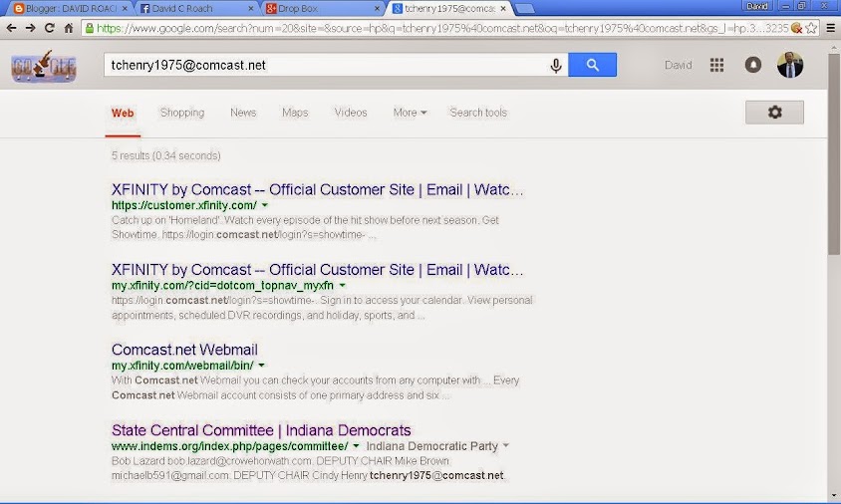Click the https://customer.xfinity.com/ green URL

(184, 205)
